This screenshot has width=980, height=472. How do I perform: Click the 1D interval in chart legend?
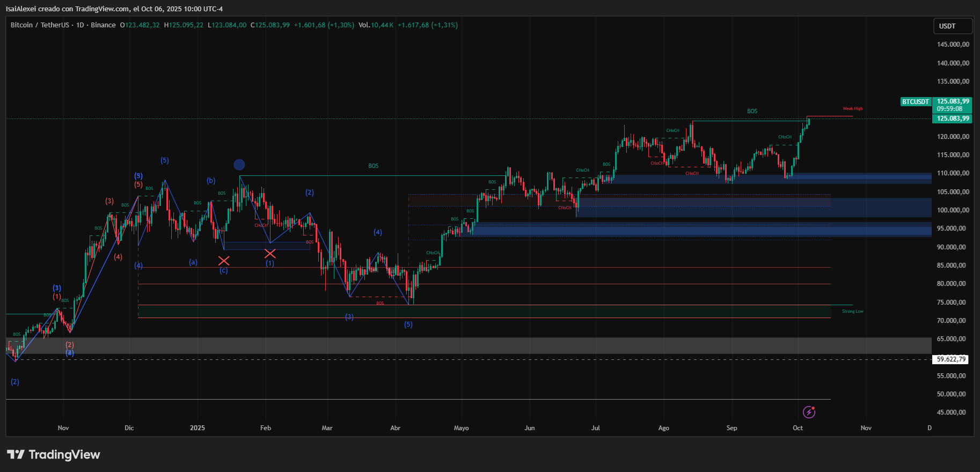click(x=80, y=25)
